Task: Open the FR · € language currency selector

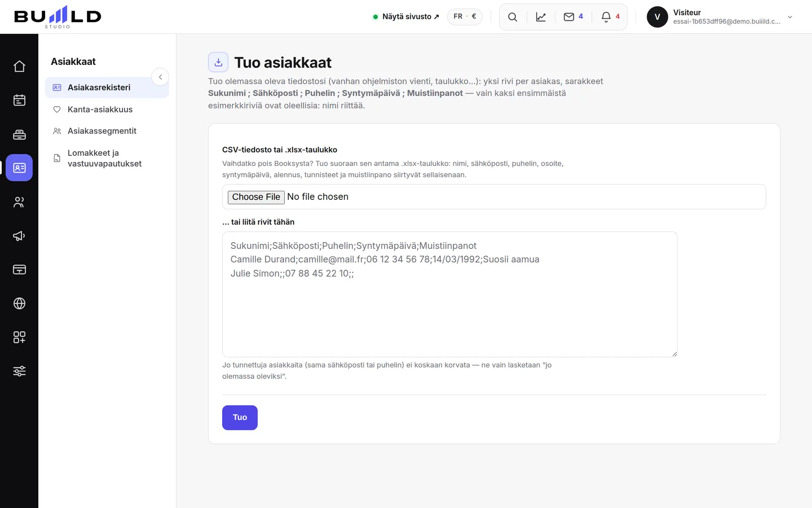Action: point(465,16)
